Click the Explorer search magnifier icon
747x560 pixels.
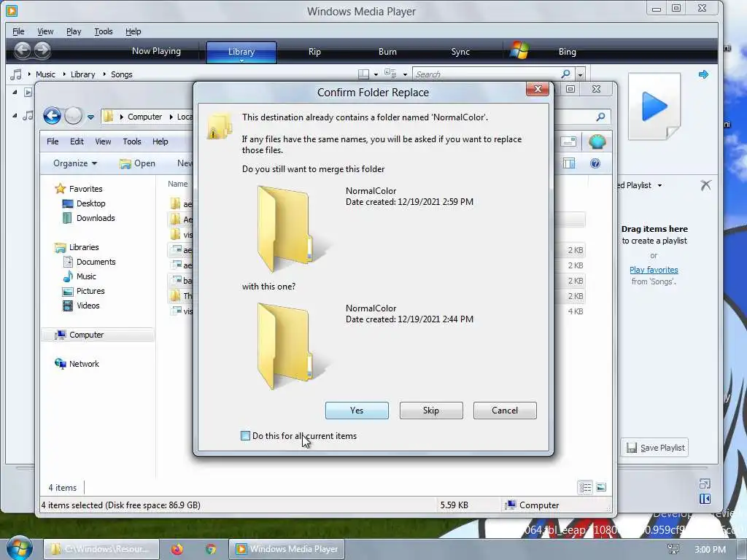tap(601, 117)
